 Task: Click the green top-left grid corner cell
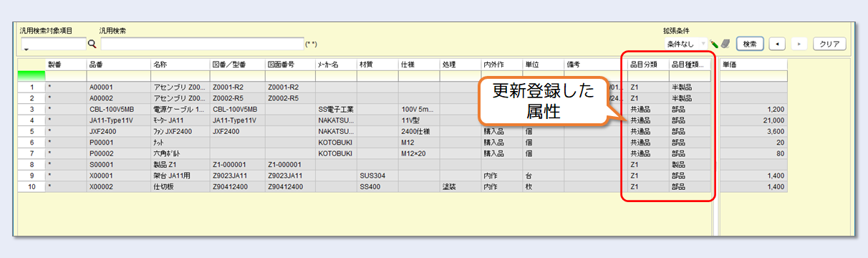point(32,75)
